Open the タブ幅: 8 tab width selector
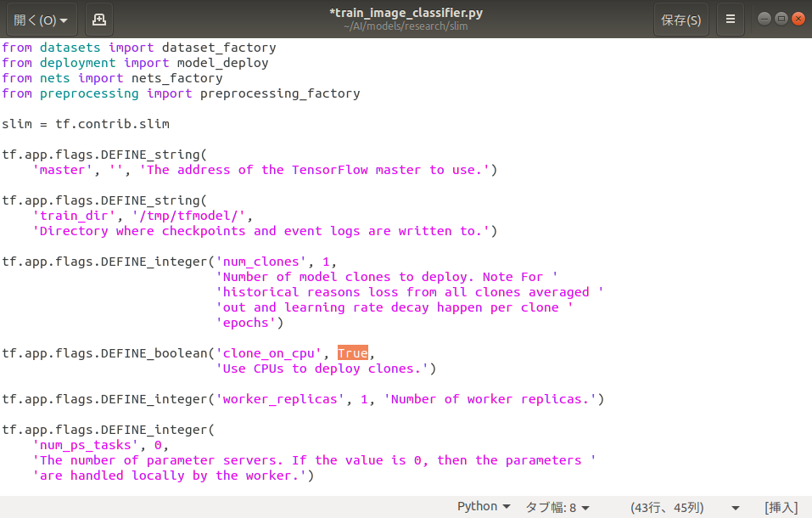Viewport: 812px width, 518px height. tap(557, 507)
